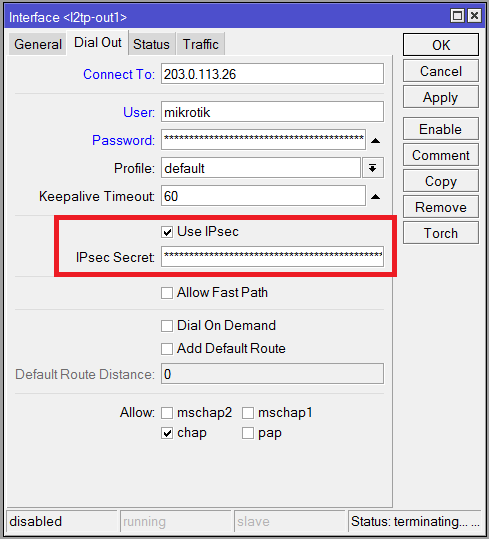The image size is (489, 539).
Task: Uncheck chap authentication
Action: 167,433
